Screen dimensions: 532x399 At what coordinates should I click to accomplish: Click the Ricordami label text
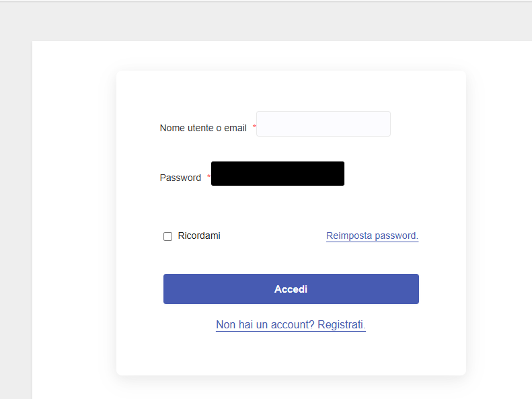click(x=199, y=236)
